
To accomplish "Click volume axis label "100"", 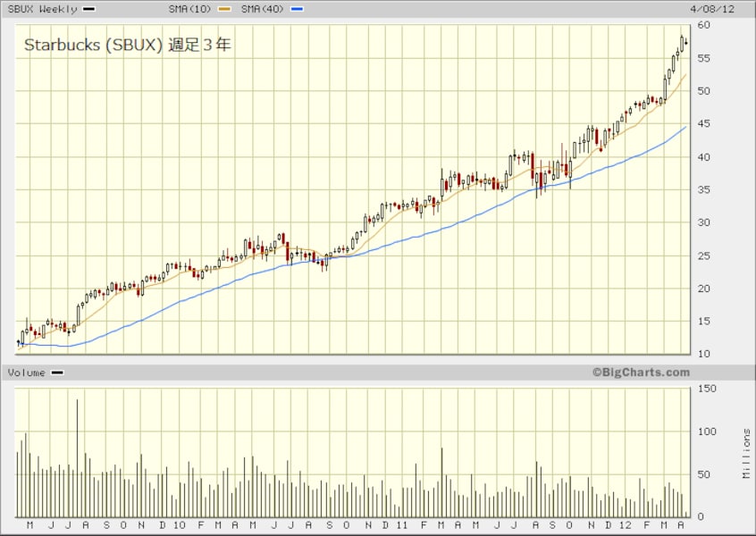I will click(707, 431).
